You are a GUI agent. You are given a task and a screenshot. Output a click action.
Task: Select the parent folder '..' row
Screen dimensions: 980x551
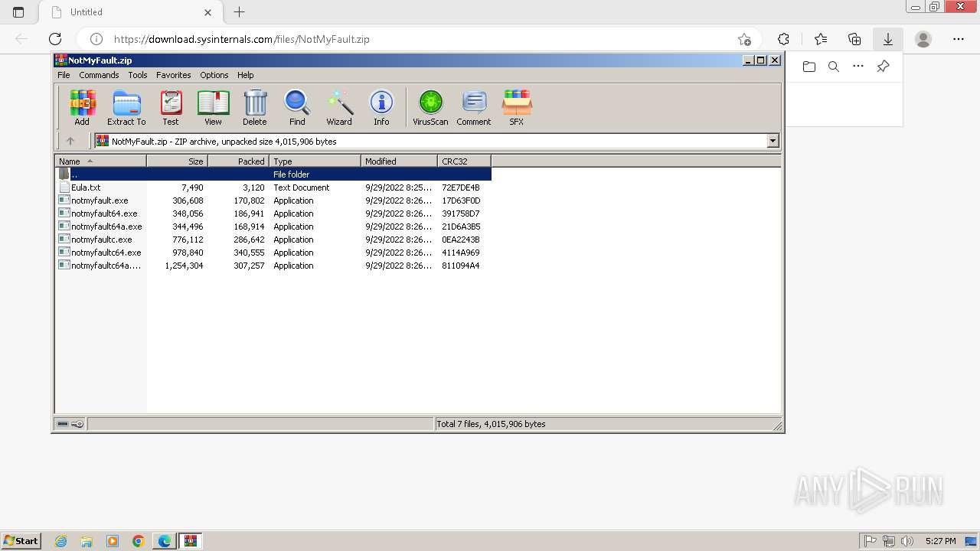tap(273, 174)
